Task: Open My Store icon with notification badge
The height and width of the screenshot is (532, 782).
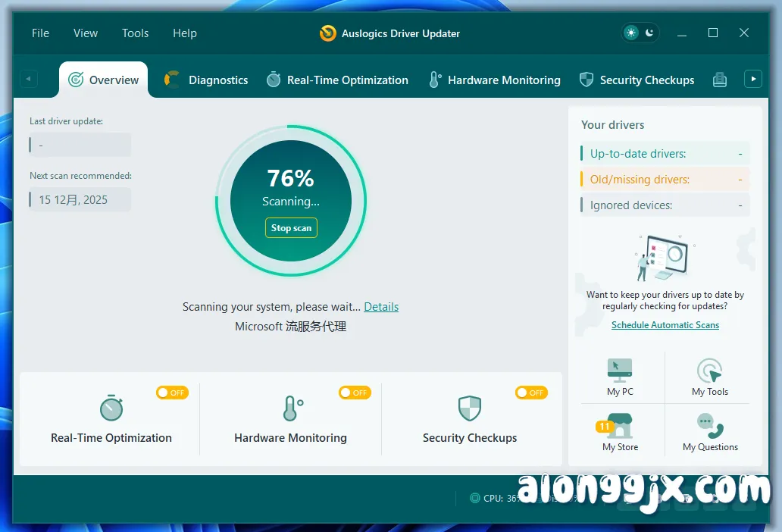Action: coord(620,427)
